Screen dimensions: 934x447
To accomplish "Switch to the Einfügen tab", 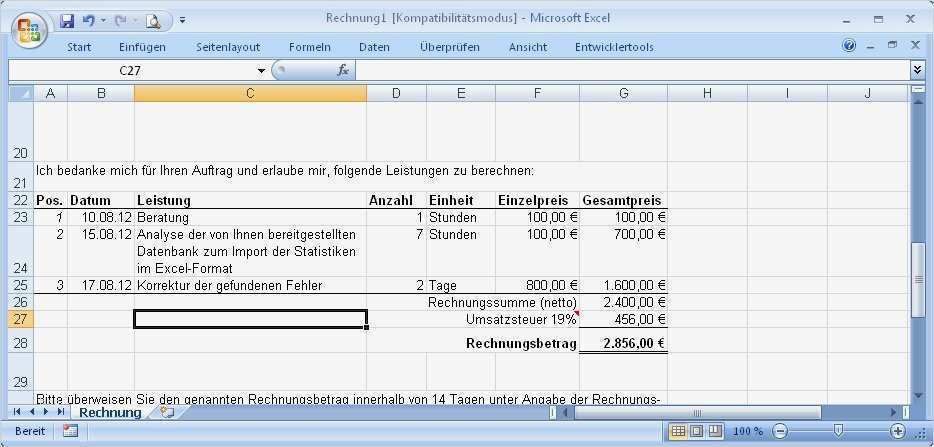I will (142, 47).
